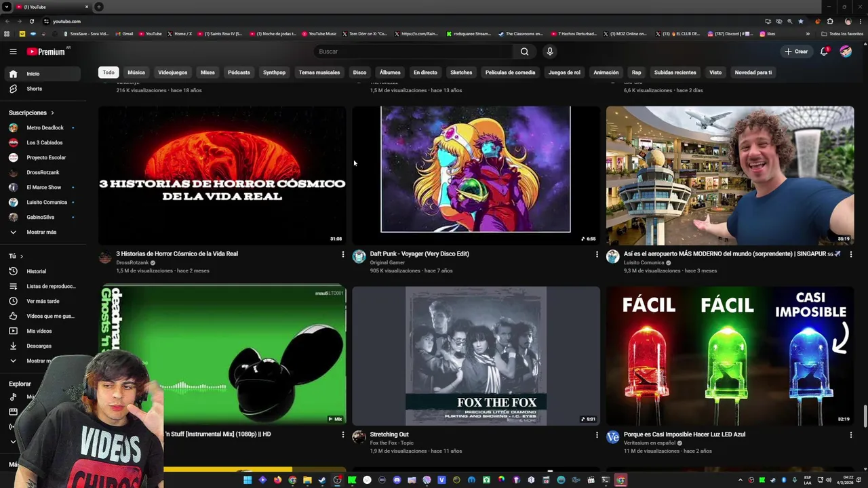Open options menu for LED Azul video
The height and width of the screenshot is (488, 868).
point(850,434)
